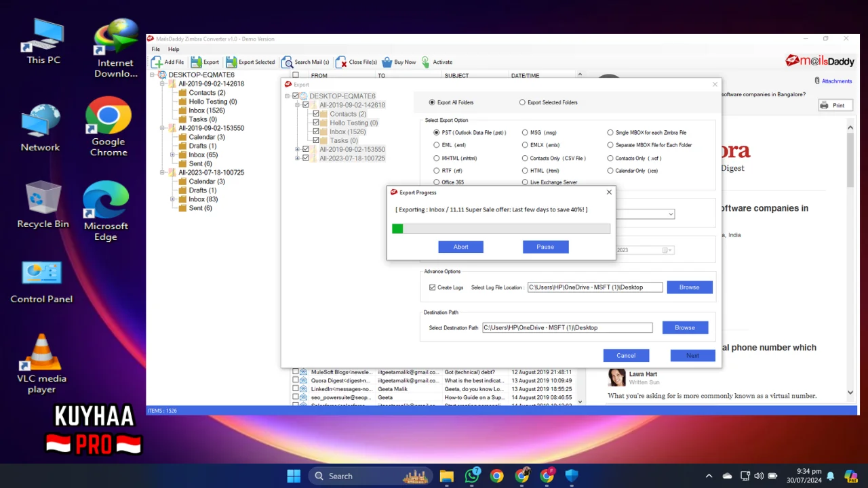
Task: Open the dropdown behind the progress dialog
Action: click(671, 214)
